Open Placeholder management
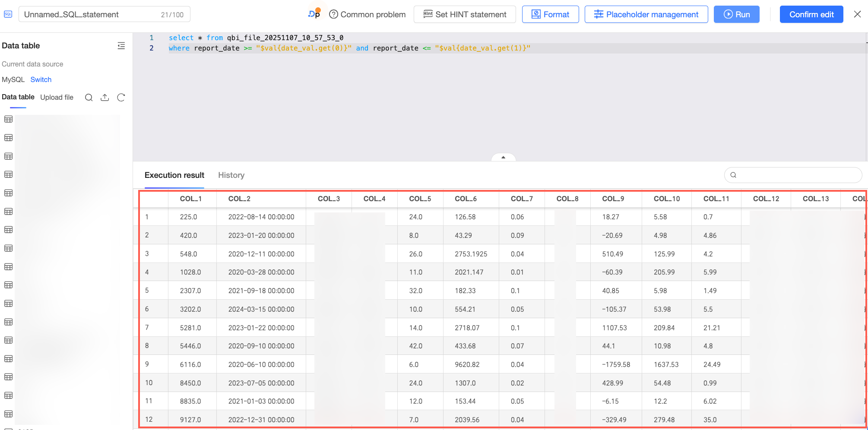Image resolution: width=868 pixels, height=430 pixels. click(x=646, y=14)
